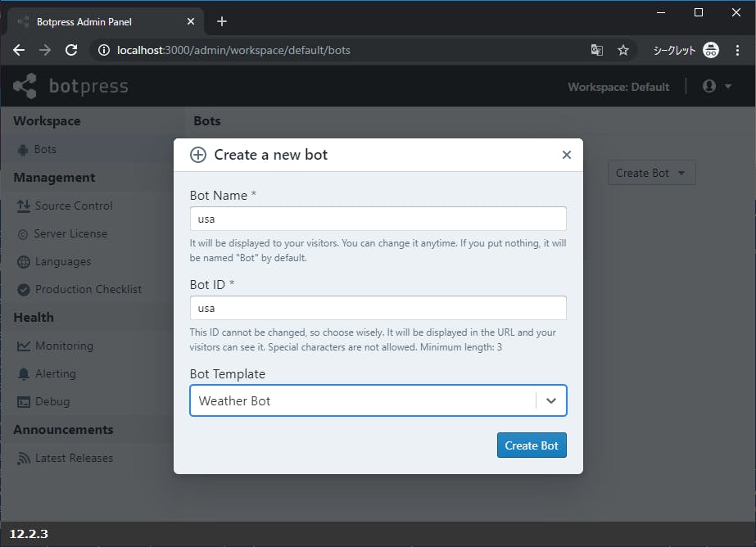
Task: Click the user avatar icon
Action: 708,86
